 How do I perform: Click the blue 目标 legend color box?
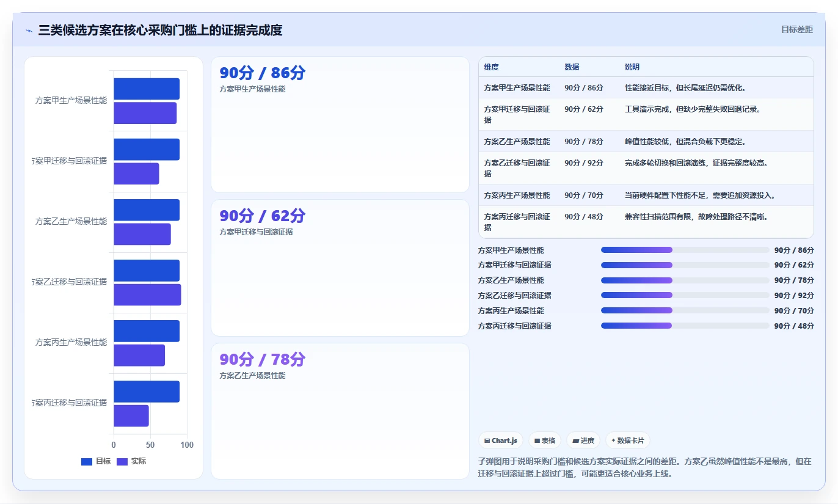coord(87,461)
